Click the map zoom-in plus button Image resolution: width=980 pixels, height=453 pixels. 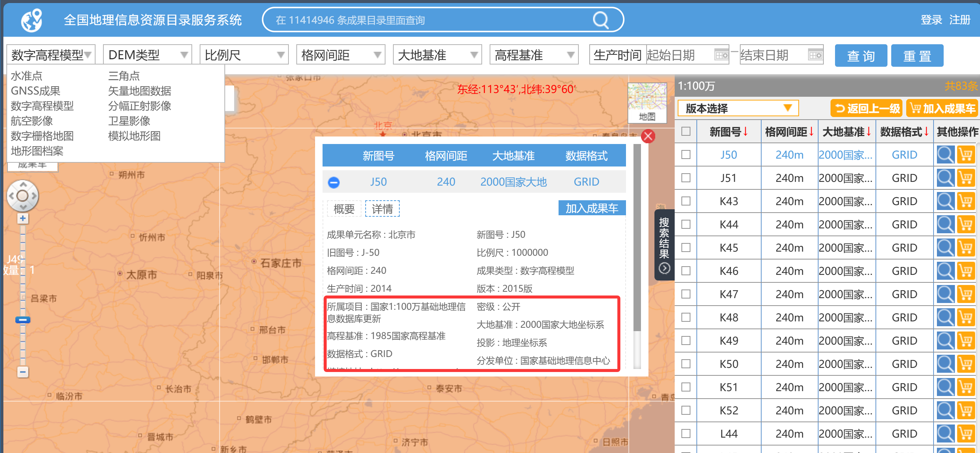click(x=23, y=219)
